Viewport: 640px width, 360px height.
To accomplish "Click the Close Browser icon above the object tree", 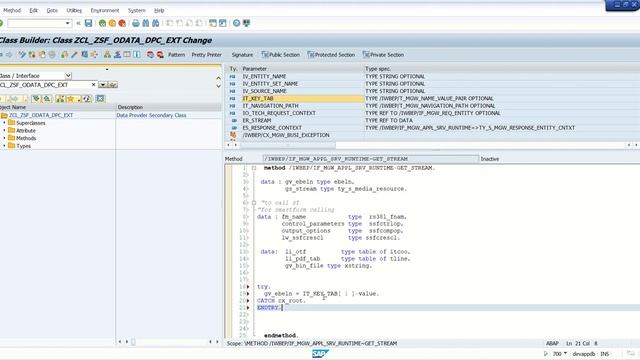I will point(100,99).
